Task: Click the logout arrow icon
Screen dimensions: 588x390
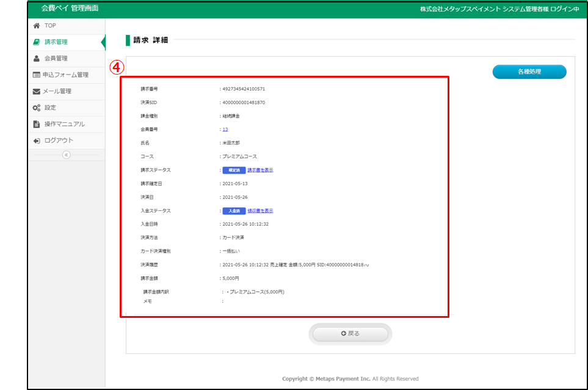Action: click(37, 141)
